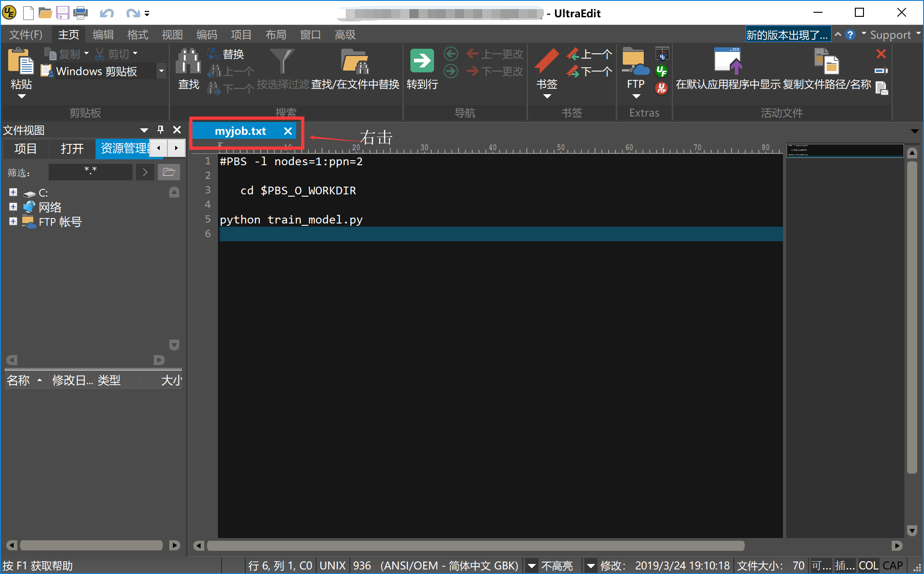The image size is (924, 574).
Task: Click the document minimap thumbnail
Action: (845, 151)
